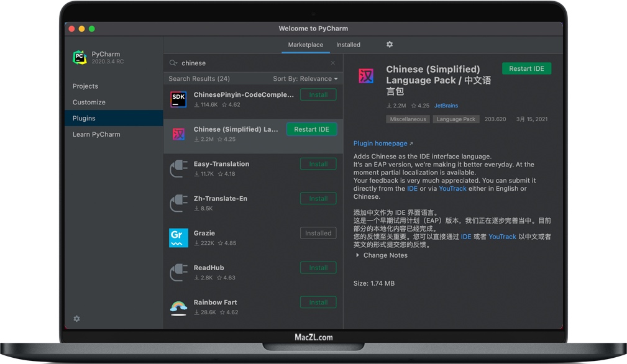Click the YouTrack link in Chinese description

pyautogui.click(x=502, y=237)
